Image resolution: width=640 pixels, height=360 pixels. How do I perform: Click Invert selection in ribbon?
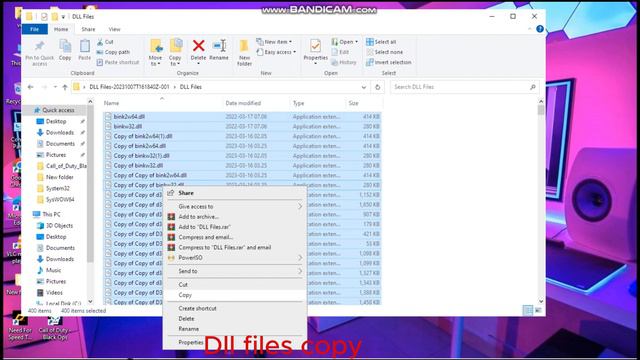pyautogui.click(x=389, y=62)
